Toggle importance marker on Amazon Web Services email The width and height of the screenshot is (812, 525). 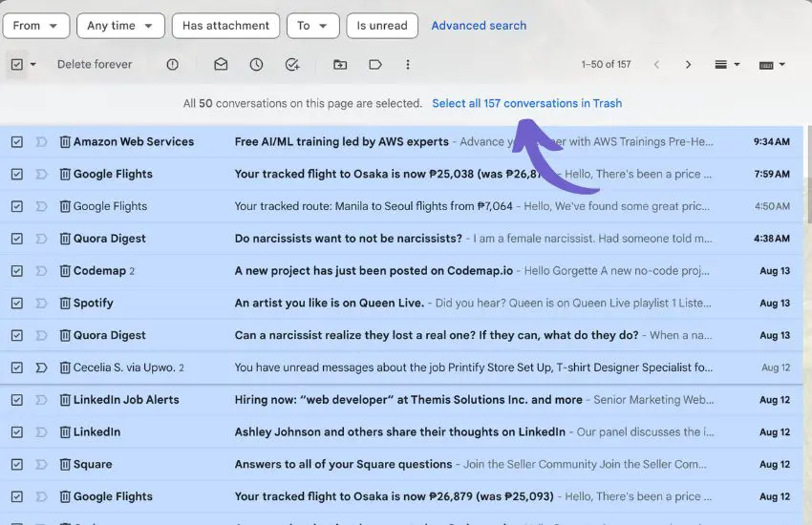click(41, 141)
